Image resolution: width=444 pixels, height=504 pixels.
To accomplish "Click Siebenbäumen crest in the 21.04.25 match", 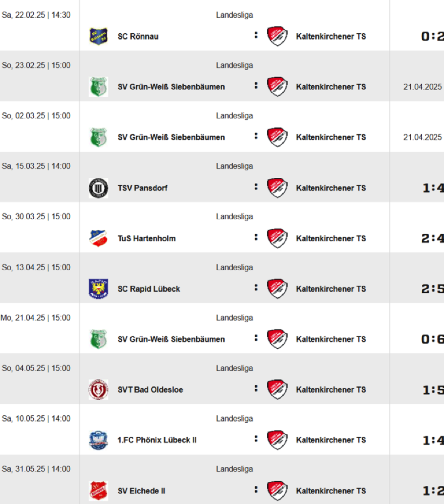I will point(98,339).
